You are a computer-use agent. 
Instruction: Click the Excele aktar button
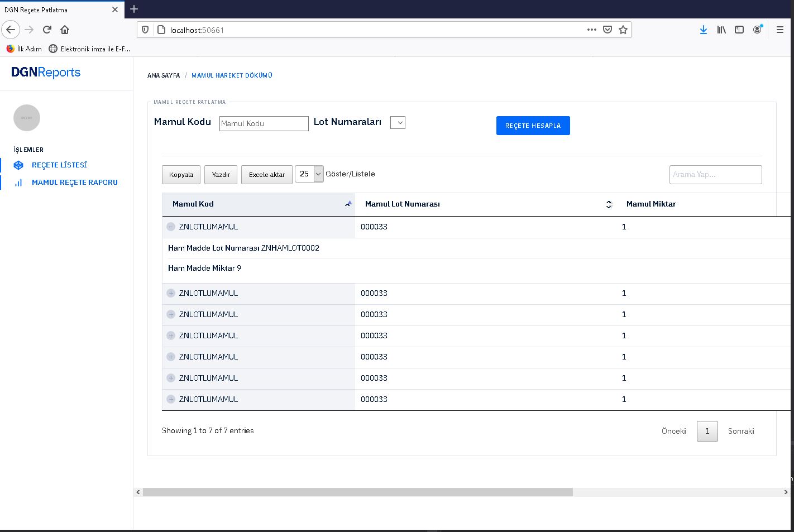(x=267, y=175)
